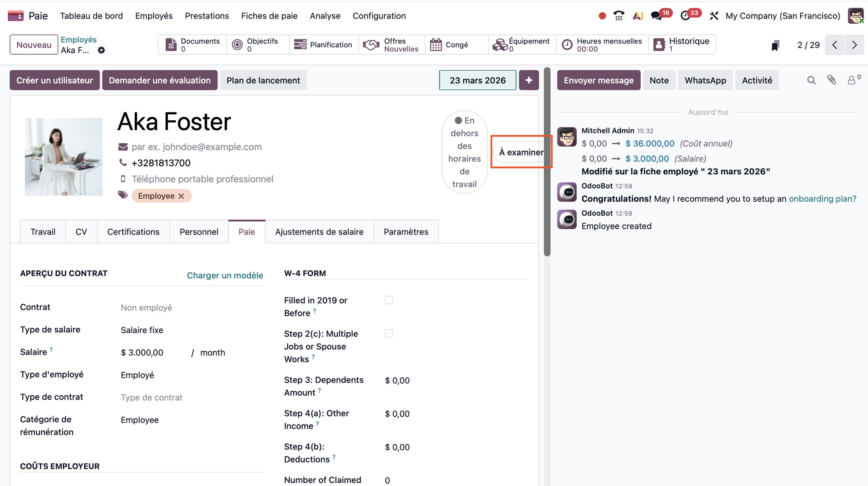Click the paperclip attachments icon

832,80
